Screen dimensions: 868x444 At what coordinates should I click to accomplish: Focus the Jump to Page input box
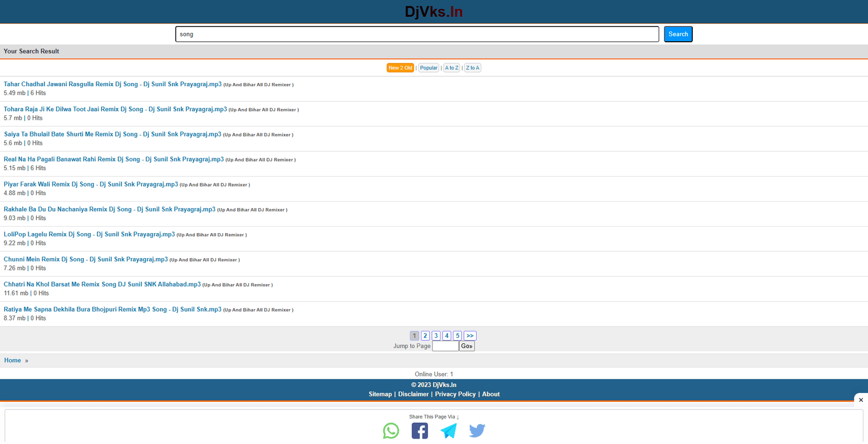tap(445, 346)
